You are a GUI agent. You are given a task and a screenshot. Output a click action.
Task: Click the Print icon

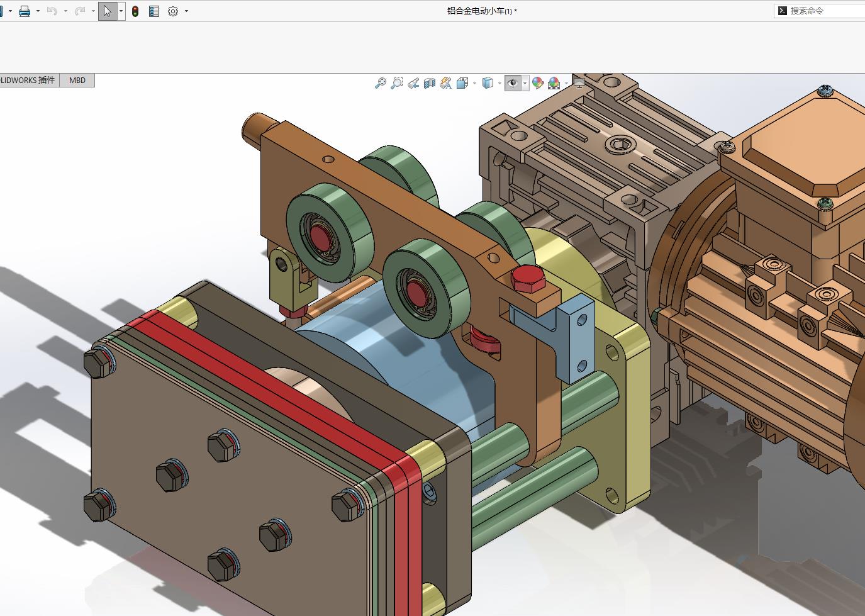[25, 11]
